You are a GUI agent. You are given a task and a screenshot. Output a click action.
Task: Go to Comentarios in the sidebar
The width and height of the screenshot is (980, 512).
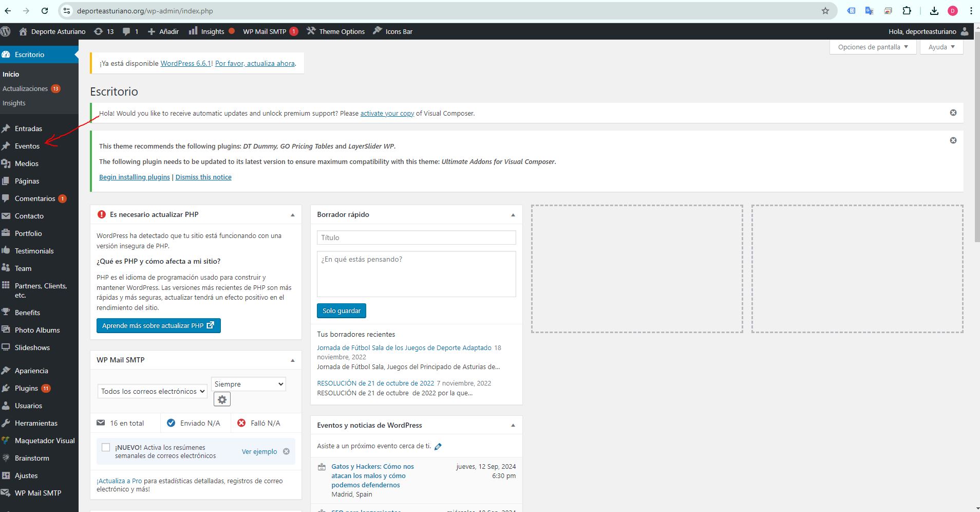coord(35,198)
